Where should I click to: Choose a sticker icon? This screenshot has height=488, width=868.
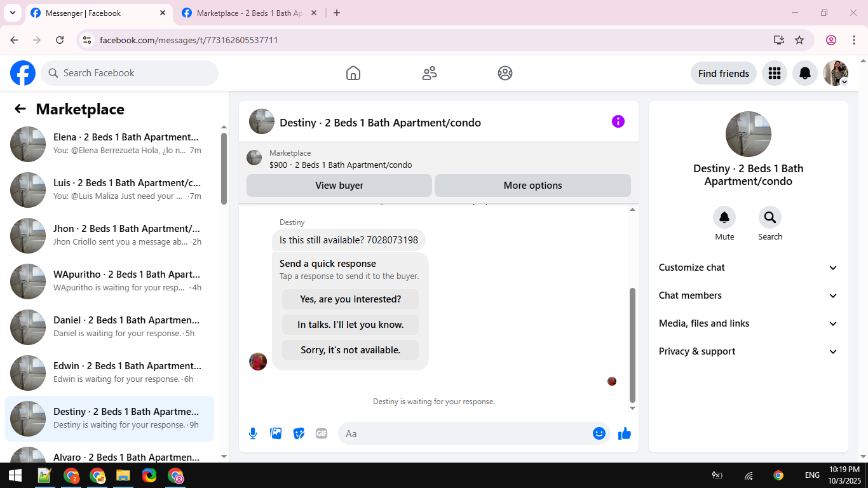click(x=299, y=433)
